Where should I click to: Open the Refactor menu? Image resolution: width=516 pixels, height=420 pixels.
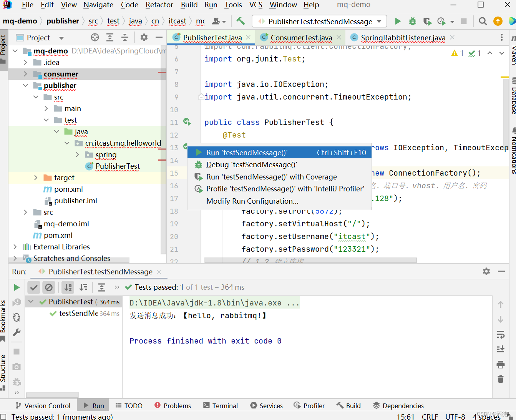pyautogui.click(x=159, y=5)
